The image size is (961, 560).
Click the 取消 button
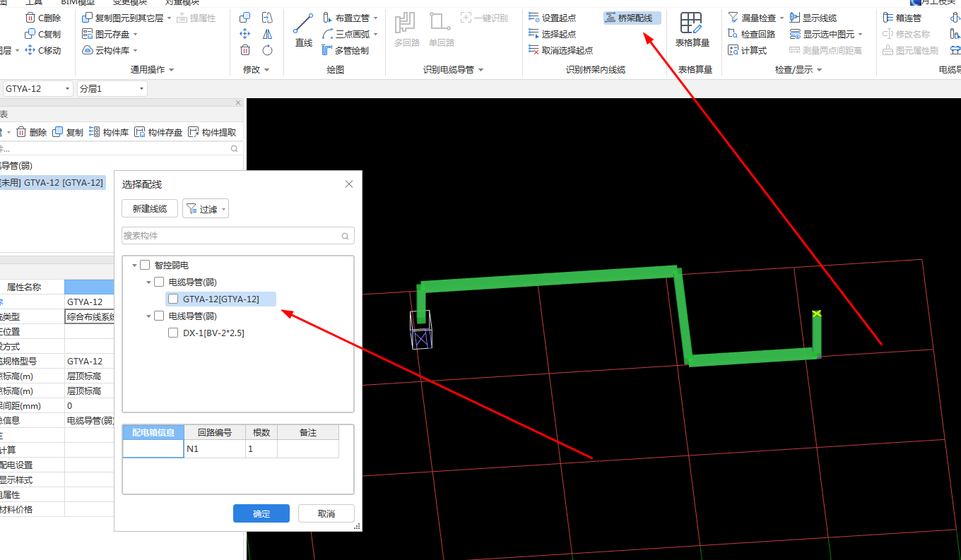(326, 513)
